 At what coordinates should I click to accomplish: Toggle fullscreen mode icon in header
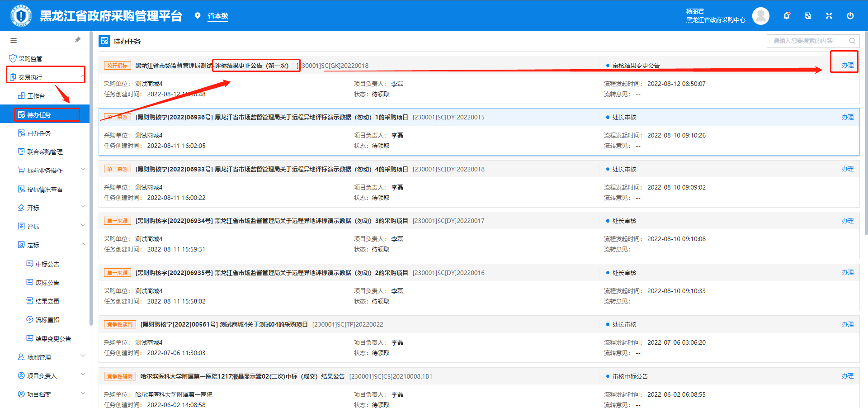pyautogui.click(x=829, y=16)
